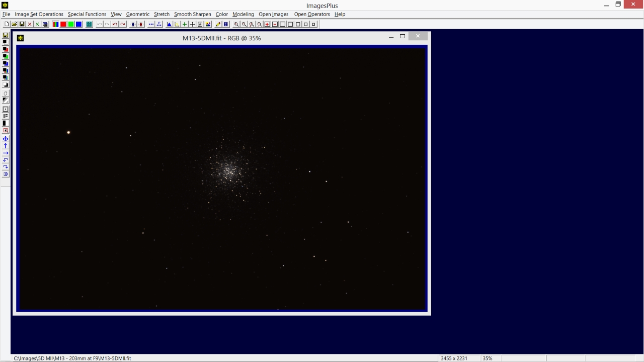Click the blue histogram peak icon
644x362 pixels.
click(169, 24)
